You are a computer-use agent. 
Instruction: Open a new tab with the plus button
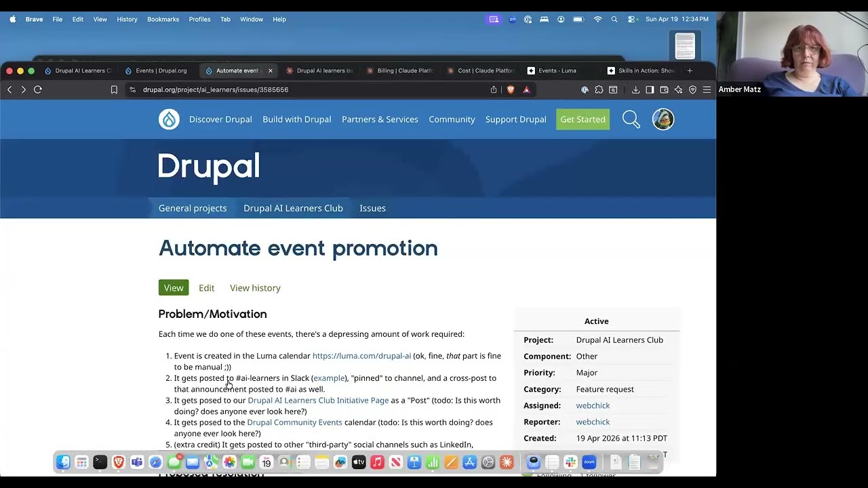(690, 70)
